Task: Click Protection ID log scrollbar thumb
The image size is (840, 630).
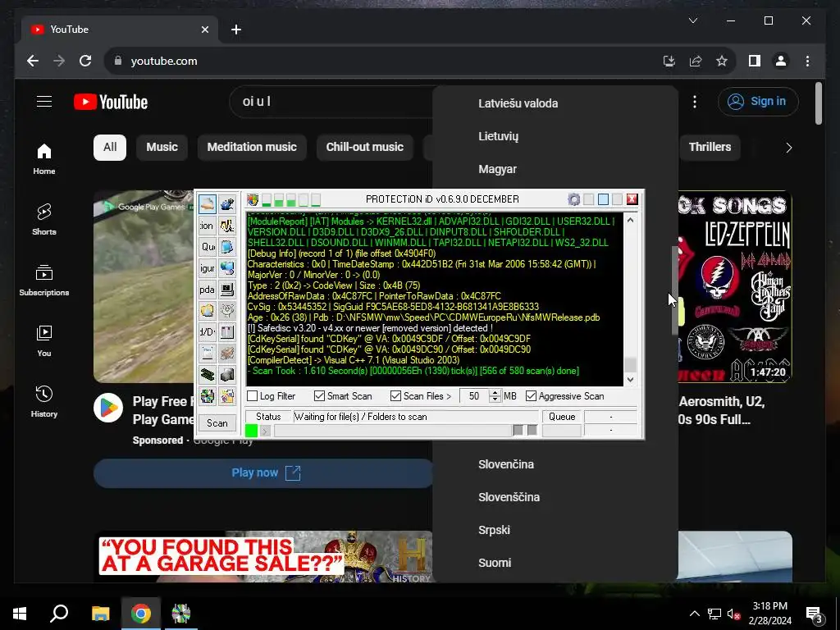Action: point(631,364)
